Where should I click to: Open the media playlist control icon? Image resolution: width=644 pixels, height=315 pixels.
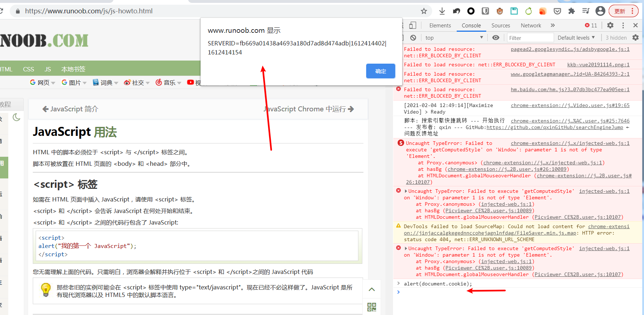click(x=586, y=11)
